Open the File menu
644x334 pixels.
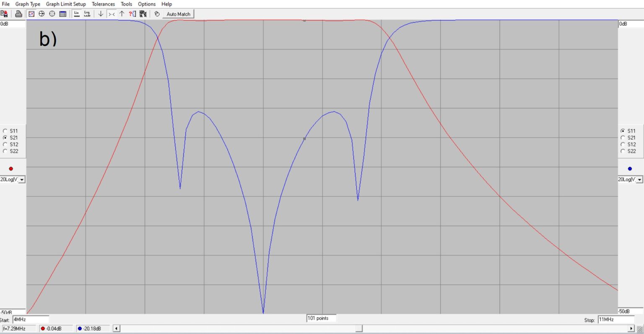coord(6,4)
